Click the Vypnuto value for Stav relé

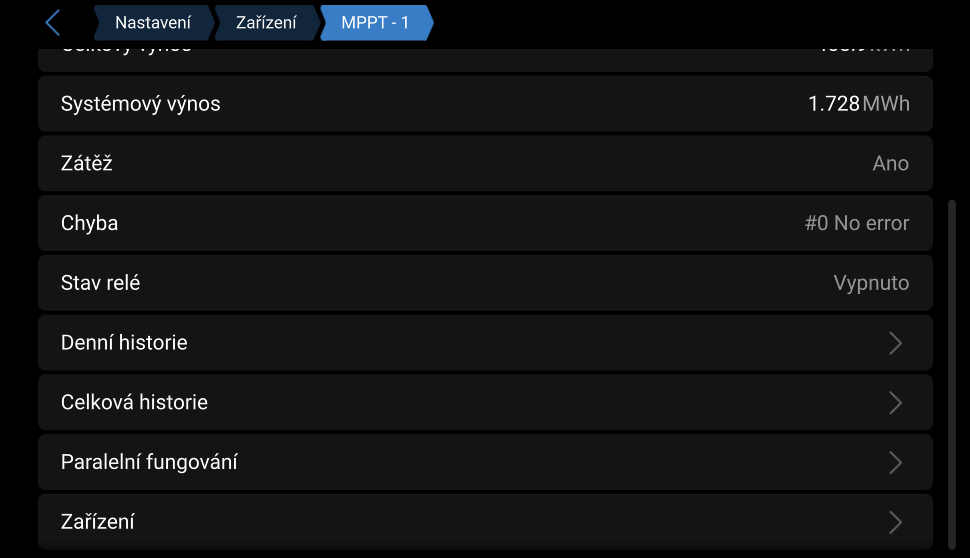[871, 283]
